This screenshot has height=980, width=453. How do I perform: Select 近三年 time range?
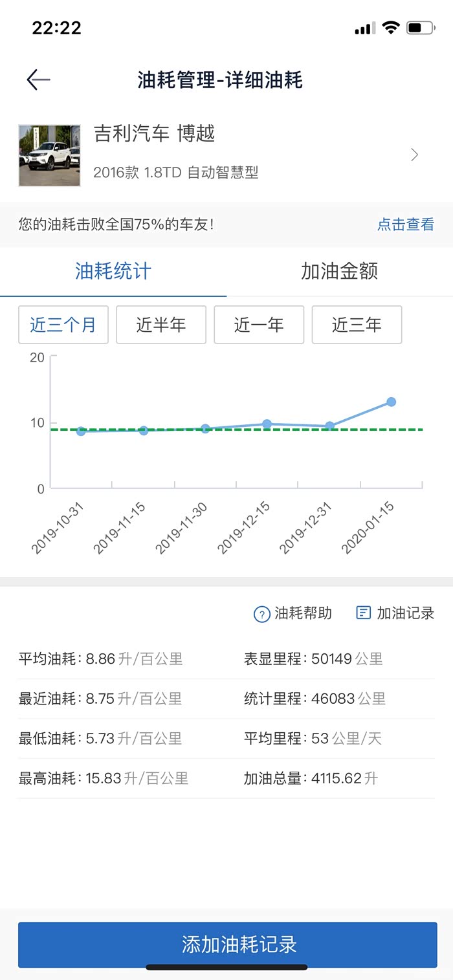(357, 325)
